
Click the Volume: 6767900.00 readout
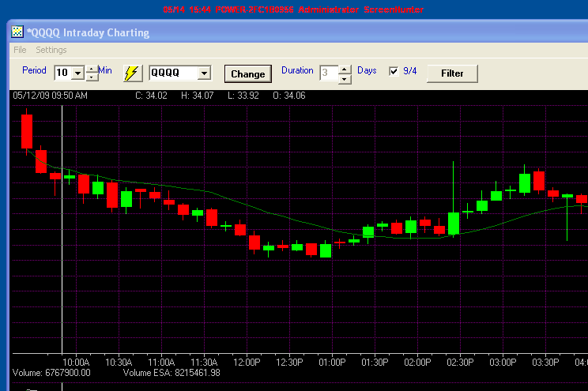tap(51, 373)
